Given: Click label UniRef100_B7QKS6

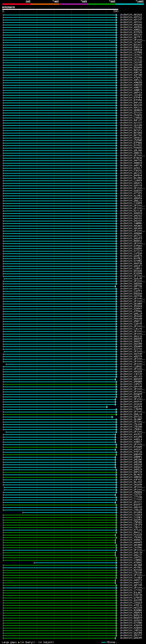Looking at the screenshot, I should (x=131, y=158).
